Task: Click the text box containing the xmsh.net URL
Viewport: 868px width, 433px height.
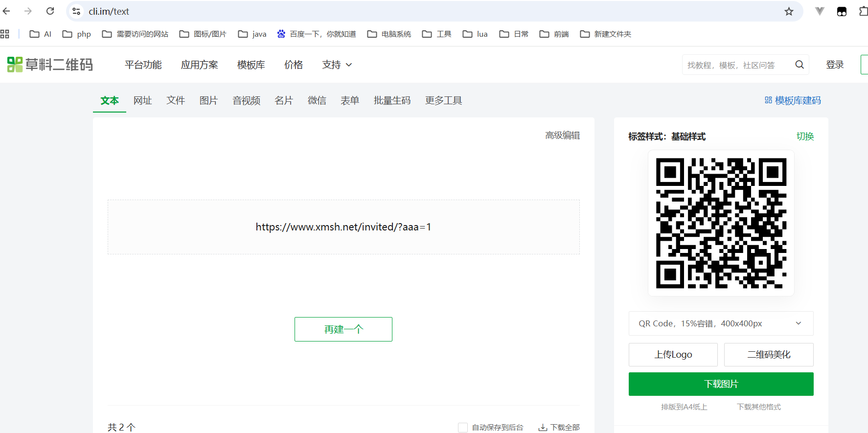Action: [x=343, y=227]
